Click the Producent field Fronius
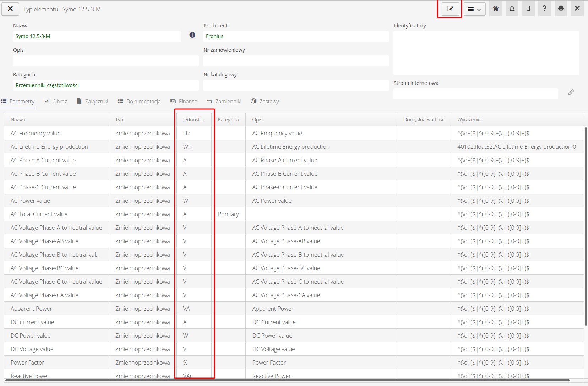588x386 pixels. pos(296,36)
